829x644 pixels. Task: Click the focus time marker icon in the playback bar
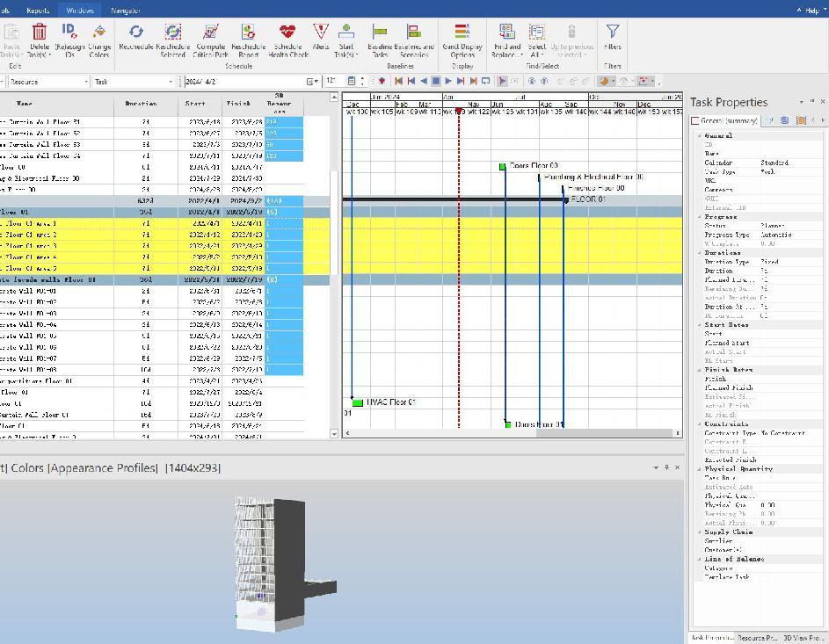[x=382, y=82]
